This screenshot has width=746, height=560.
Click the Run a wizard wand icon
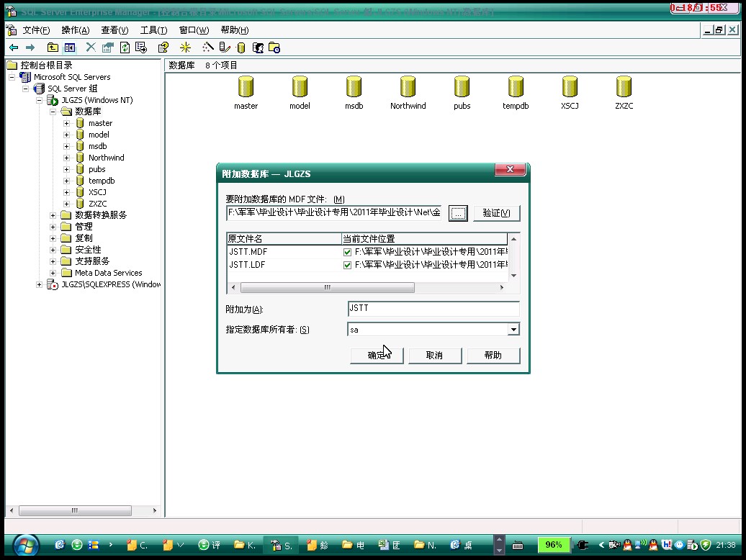[208, 48]
